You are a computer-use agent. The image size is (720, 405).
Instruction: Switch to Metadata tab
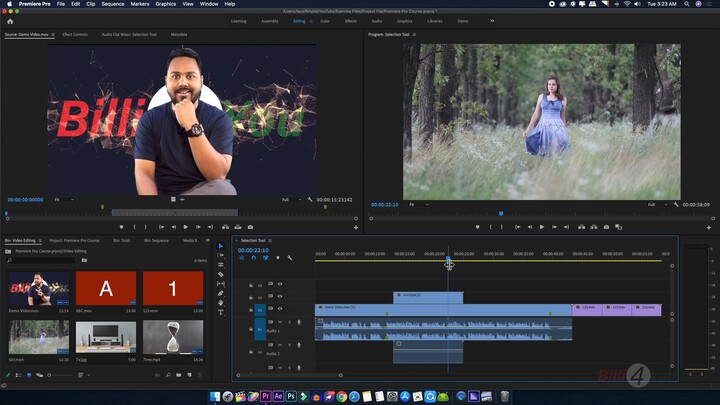pos(179,34)
